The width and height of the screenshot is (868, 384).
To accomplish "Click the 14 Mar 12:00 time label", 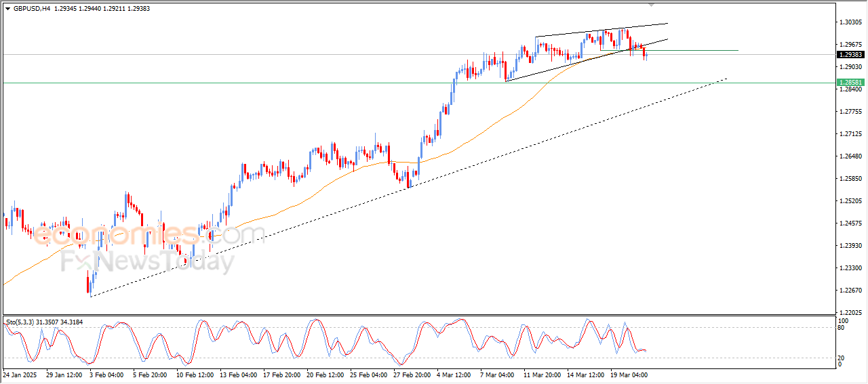I will point(585,374).
